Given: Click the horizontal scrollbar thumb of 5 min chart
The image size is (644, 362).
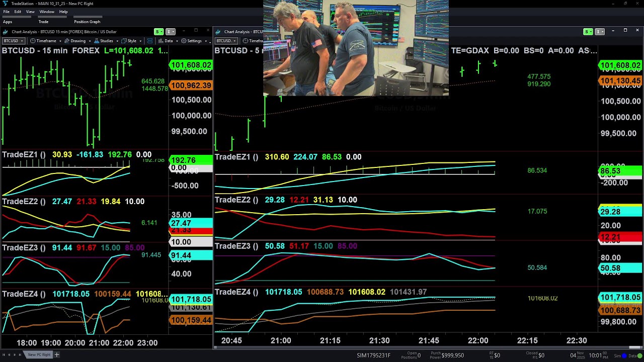Looking at the screenshot, I should (634, 347).
